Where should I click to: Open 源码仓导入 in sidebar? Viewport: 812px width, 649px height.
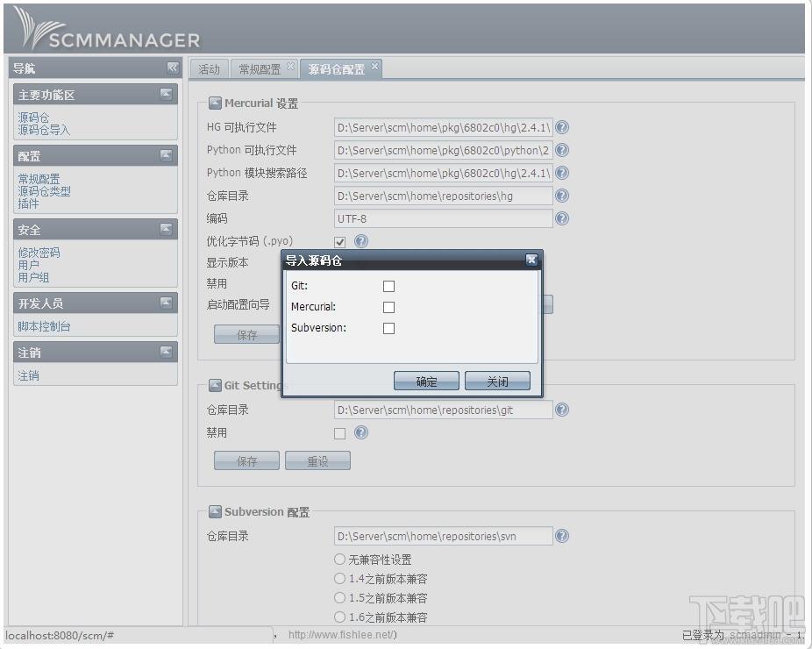tap(44, 130)
